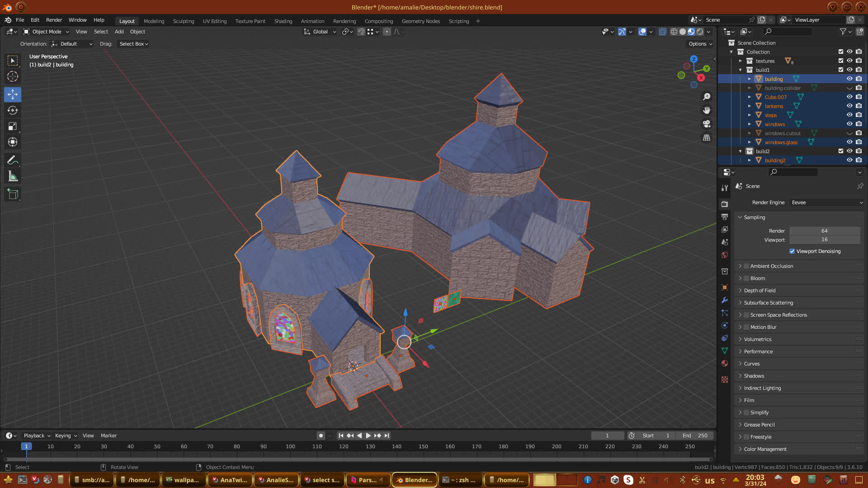Activate the Rotate tool
The image size is (868, 488).
(x=13, y=111)
